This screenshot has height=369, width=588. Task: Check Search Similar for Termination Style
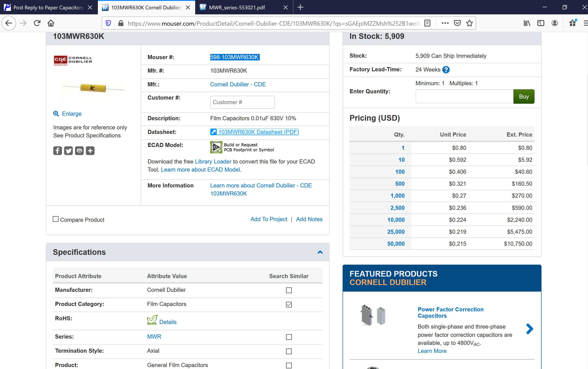[289, 351]
